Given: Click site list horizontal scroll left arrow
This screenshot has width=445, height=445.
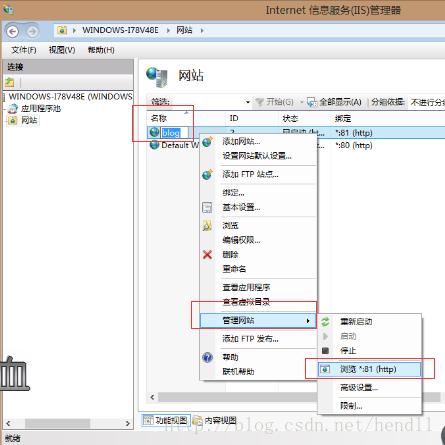Looking at the screenshot, I should pyautogui.click(x=152, y=397).
